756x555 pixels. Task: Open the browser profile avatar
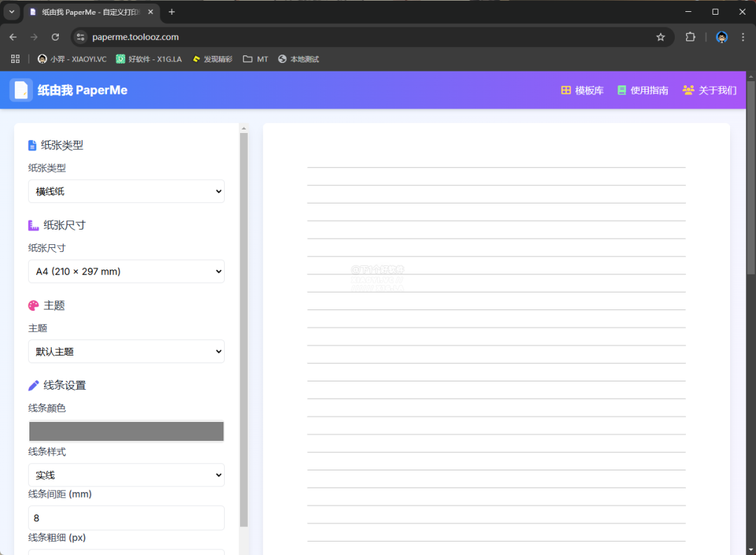[x=722, y=37]
